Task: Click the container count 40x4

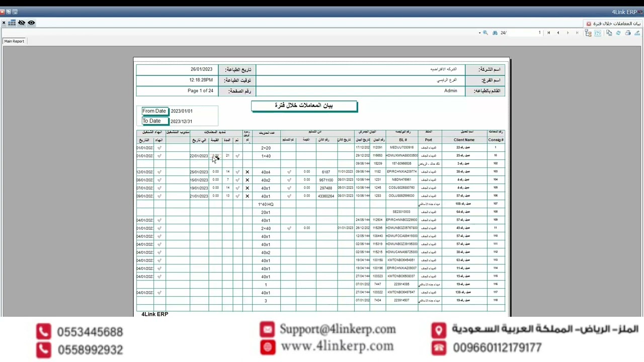Action: pyautogui.click(x=266, y=172)
